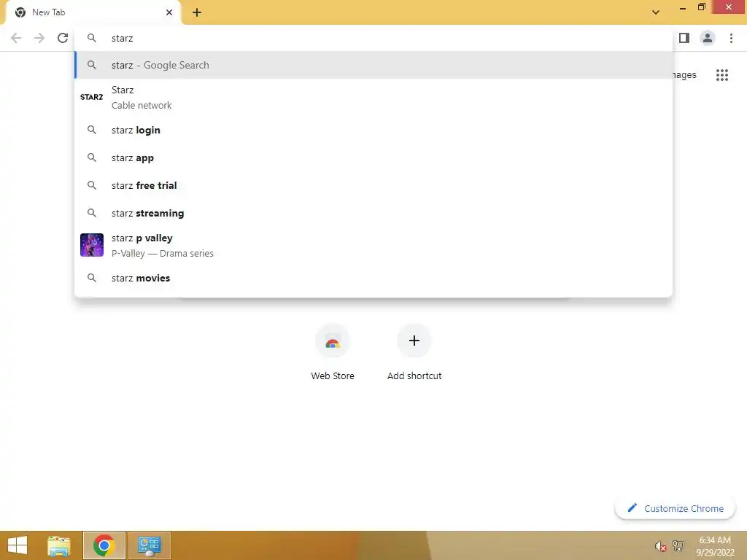
Task: Open File Explorer from the taskbar
Action: pyautogui.click(x=59, y=545)
